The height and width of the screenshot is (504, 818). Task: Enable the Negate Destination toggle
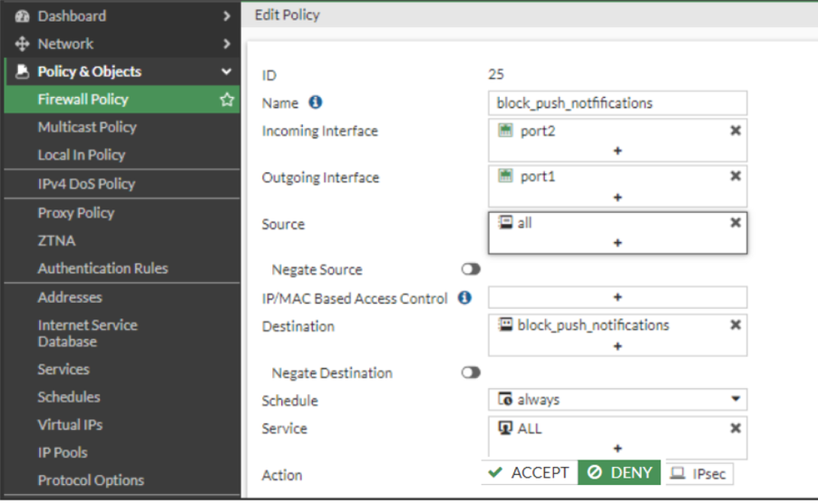(471, 373)
